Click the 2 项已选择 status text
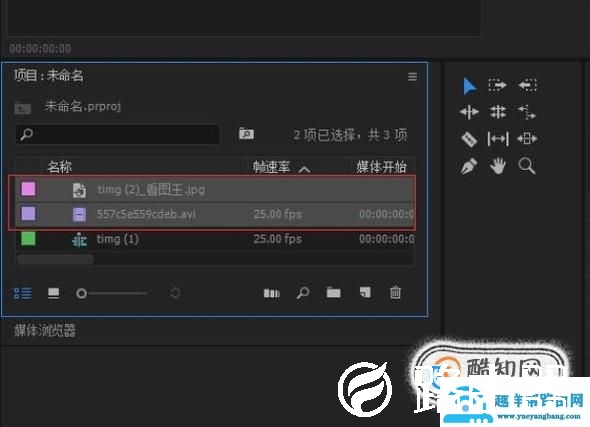The image size is (590, 427). pyautogui.click(x=350, y=135)
